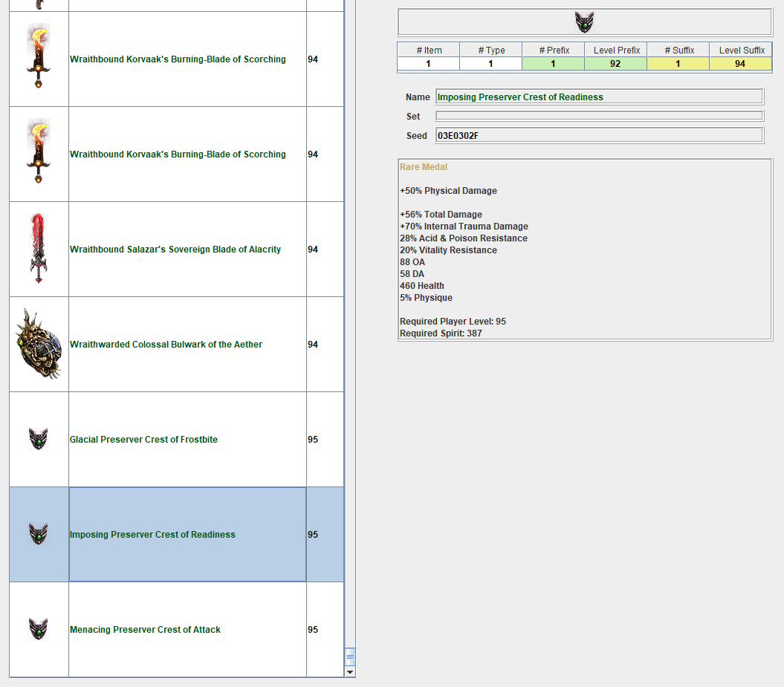Select Wraithwarded Colossal Bulwark of the Aether
Screen dimensions: 784x687
[166, 345]
